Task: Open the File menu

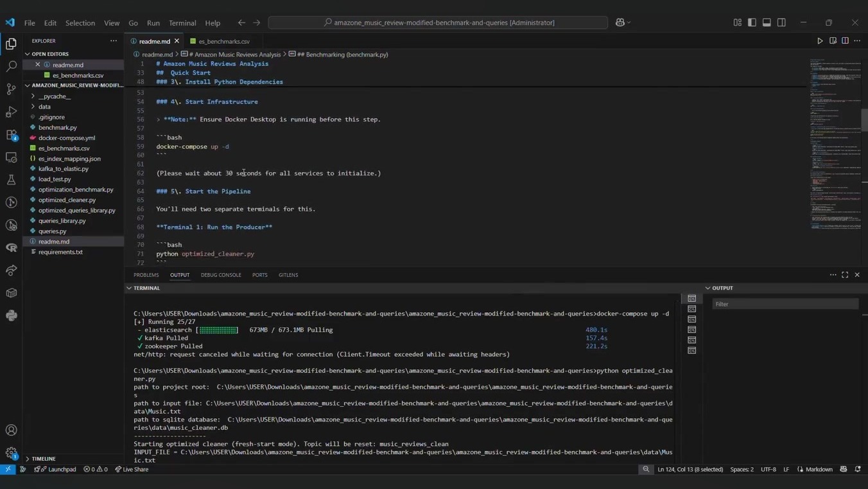Action: coord(30,22)
